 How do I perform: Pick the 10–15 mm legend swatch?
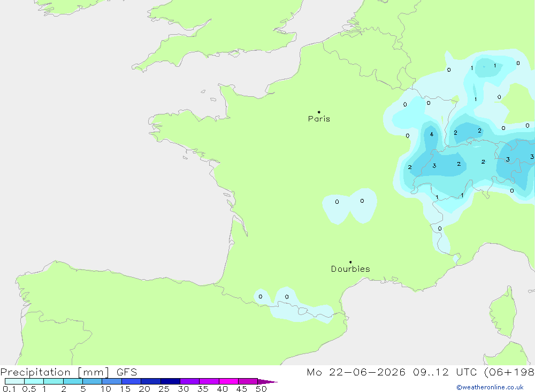coord(112,381)
